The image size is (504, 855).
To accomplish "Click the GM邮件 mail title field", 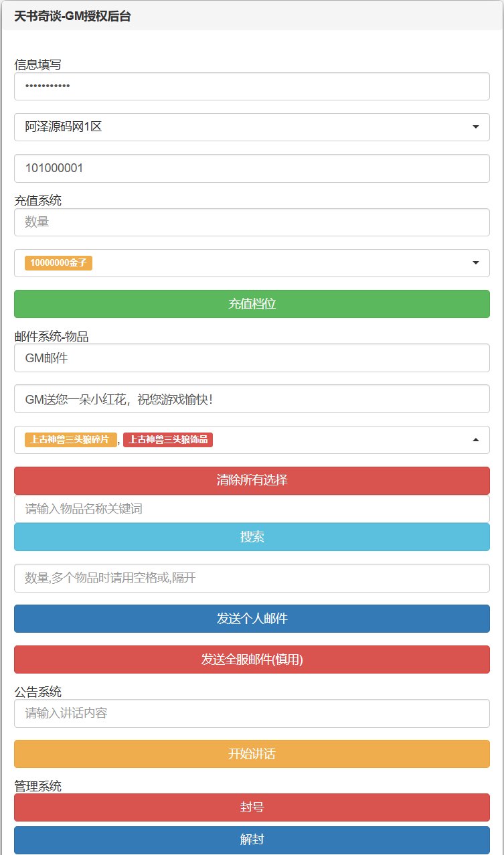I will (x=252, y=358).
